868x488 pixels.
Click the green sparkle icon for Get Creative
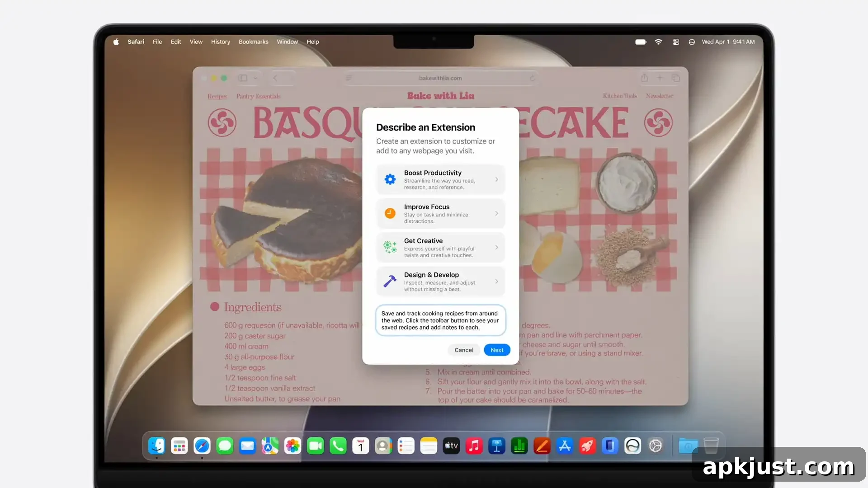(390, 247)
